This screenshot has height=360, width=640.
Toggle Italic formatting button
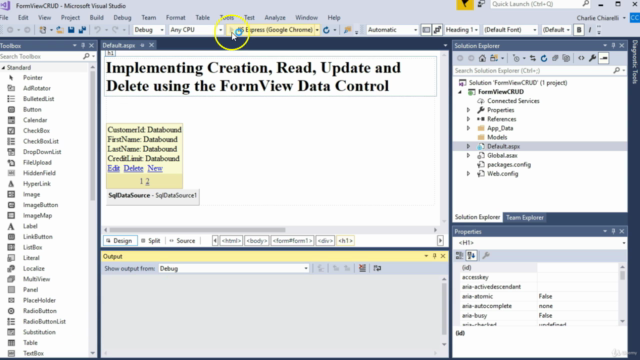click(590, 30)
